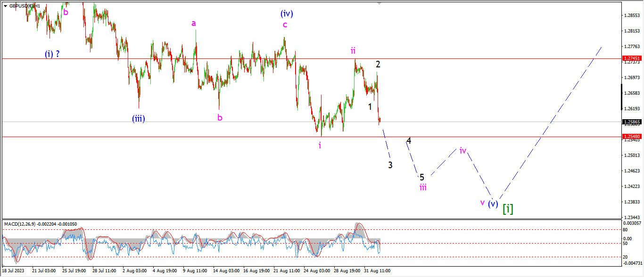Click the 1.26193 value on price axis
This screenshot has width=644, height=277.
tap(631, 108)
